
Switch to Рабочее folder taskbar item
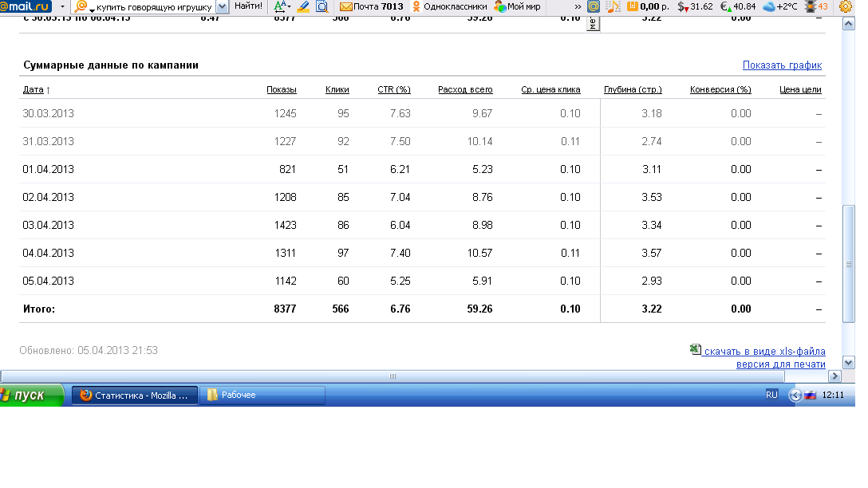coord(262,395)
